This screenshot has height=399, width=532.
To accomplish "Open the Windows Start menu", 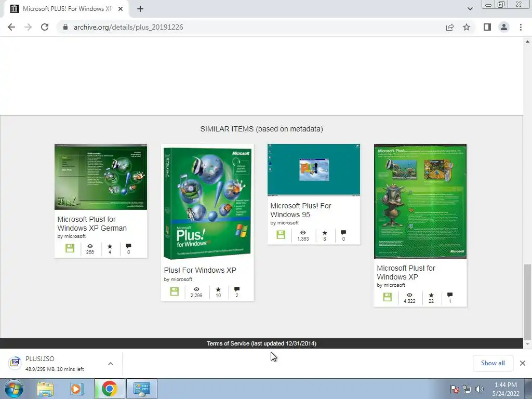I will [x=14, y=389].
